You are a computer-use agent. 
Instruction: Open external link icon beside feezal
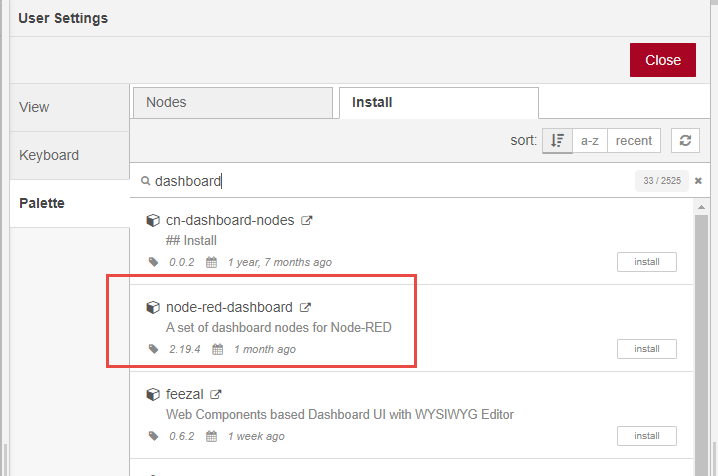pyautogui.click(x=216, y=395)
